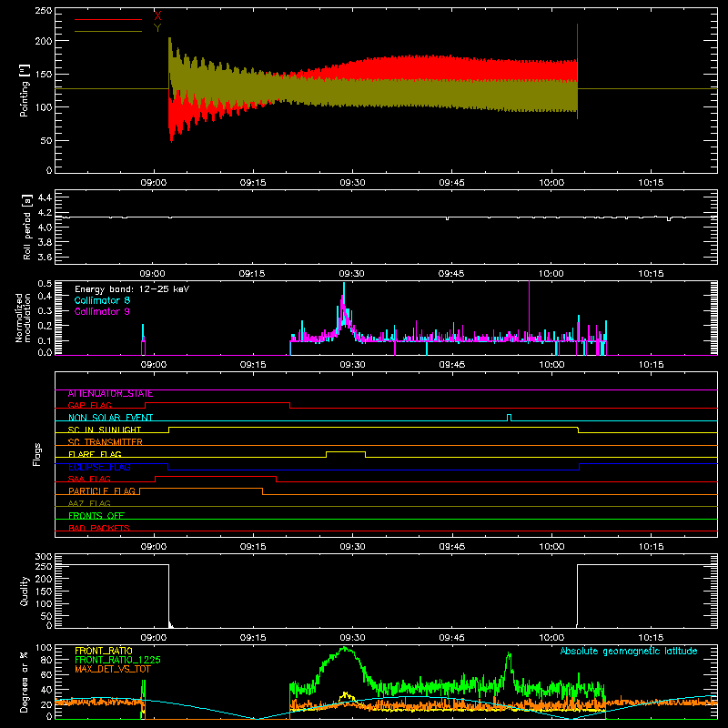Click the A47_FLAG label
Screen dimensions: 728x728
coord(89,503)
